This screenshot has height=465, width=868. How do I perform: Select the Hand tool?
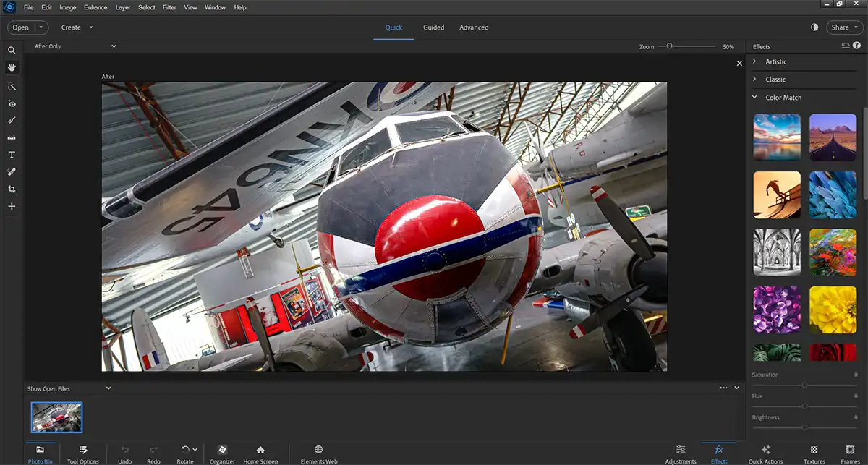point(12,68)
